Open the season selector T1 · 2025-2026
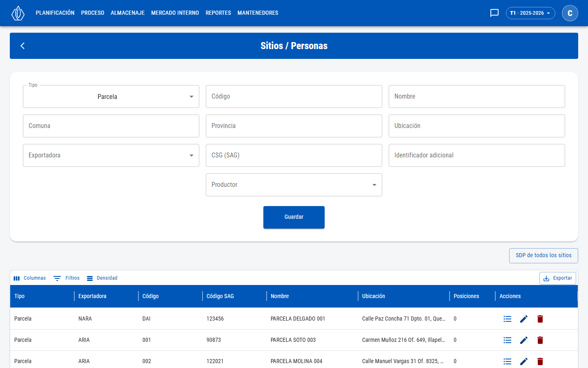588x368 pixels. [530, 13]
